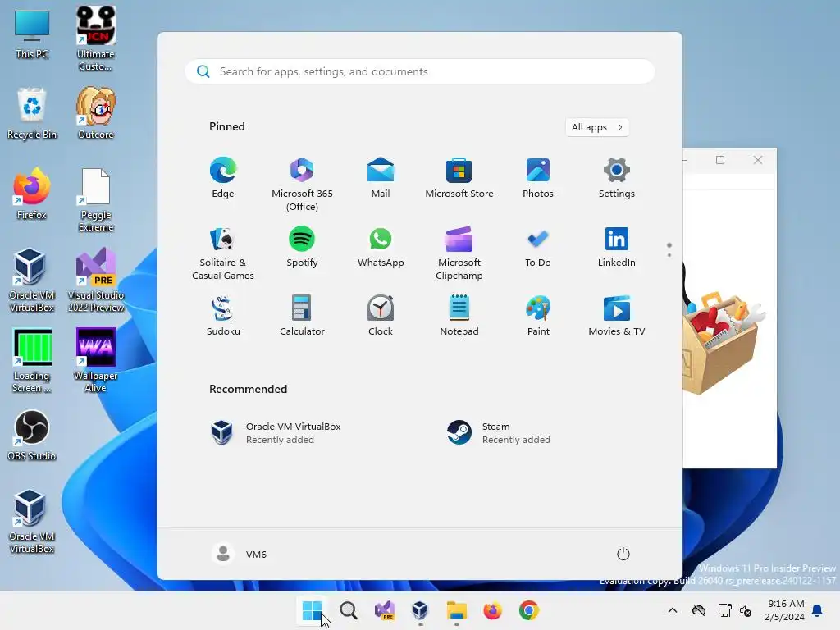
Task: Select Firefox desktop shortcut
Action: (x=32, y=194)
